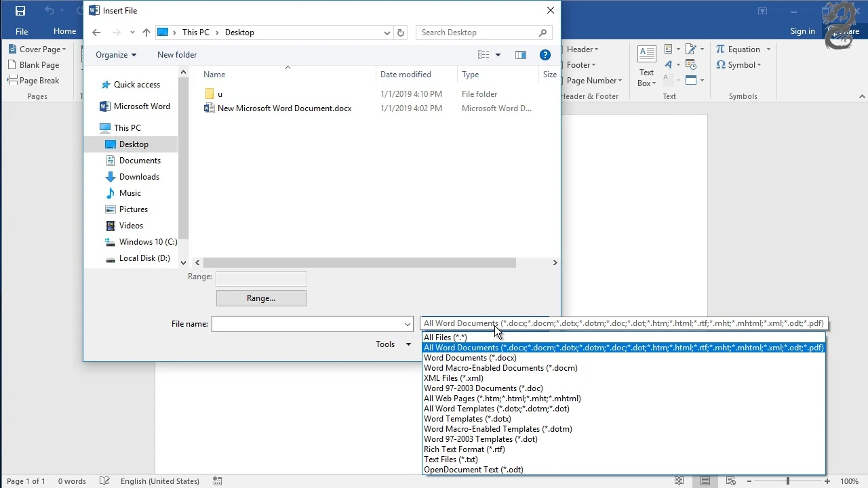Switch to Read Mode view
The width and height of the screenshot is (868, 488).
tap(680, 481)
